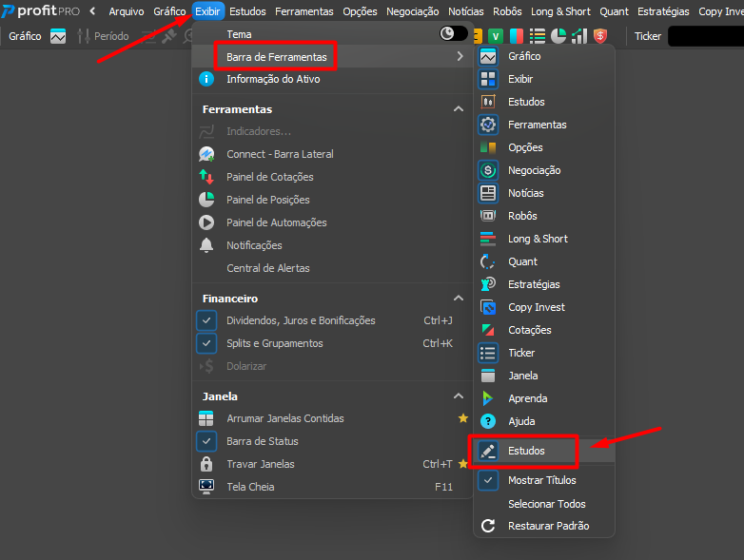Click the Negociação dollar icon in the submenu
744x560 pixels.
point(488,170)
